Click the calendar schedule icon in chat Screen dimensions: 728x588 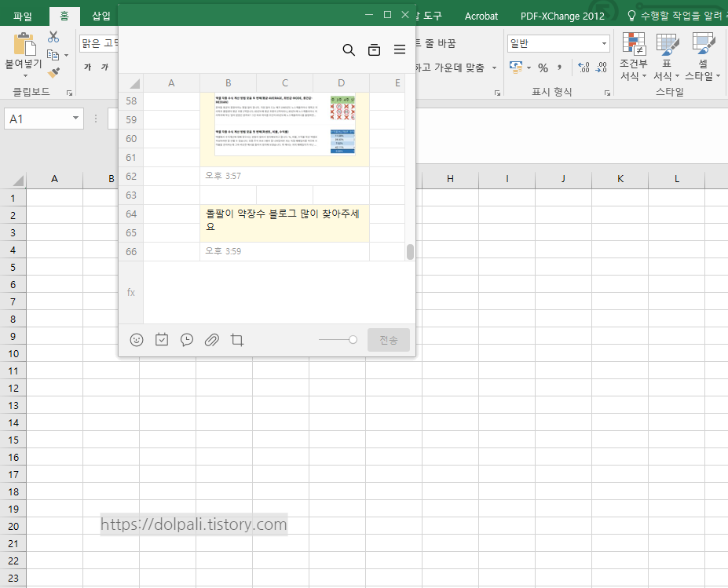pyautogui.click(x=162, y=340)
